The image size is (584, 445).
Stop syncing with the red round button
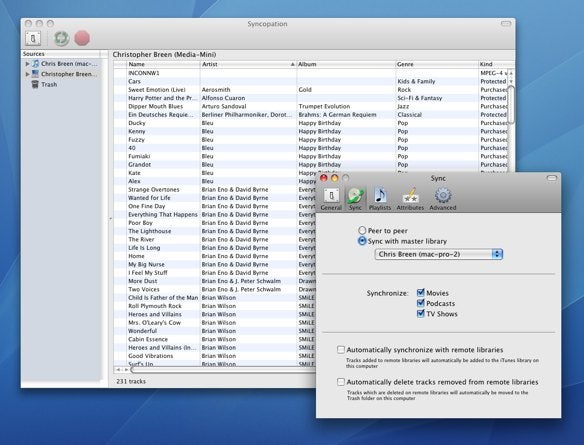coord(82,38)
